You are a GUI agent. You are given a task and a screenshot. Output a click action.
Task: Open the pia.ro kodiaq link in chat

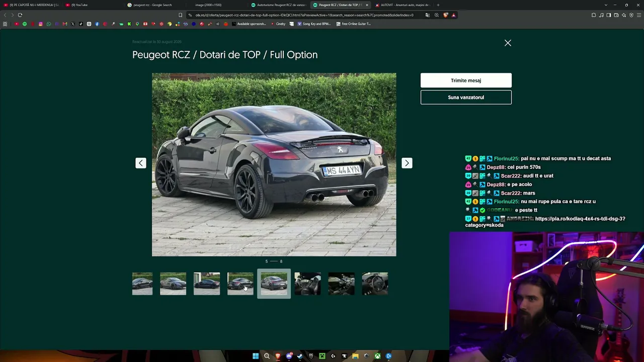545,222
